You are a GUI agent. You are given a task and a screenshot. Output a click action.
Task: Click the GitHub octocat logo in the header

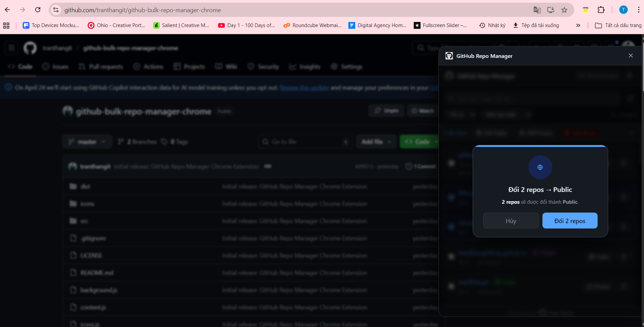[x=30, y=48]
